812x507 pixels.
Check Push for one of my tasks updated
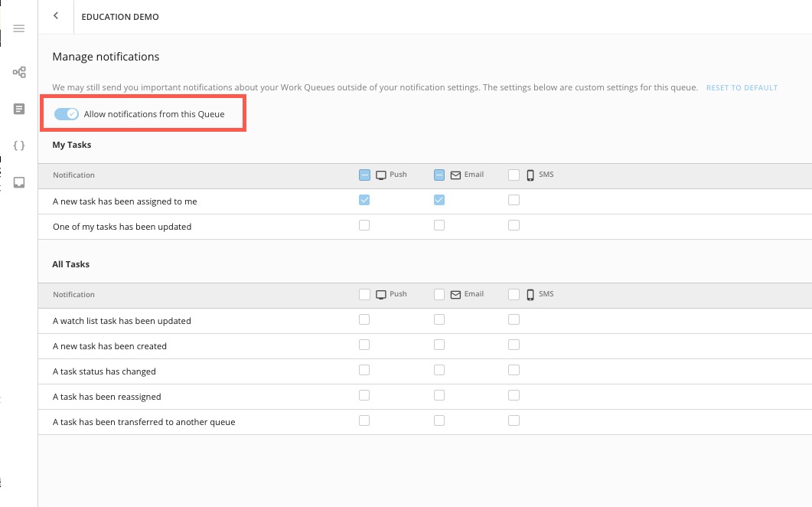point(364,226)
